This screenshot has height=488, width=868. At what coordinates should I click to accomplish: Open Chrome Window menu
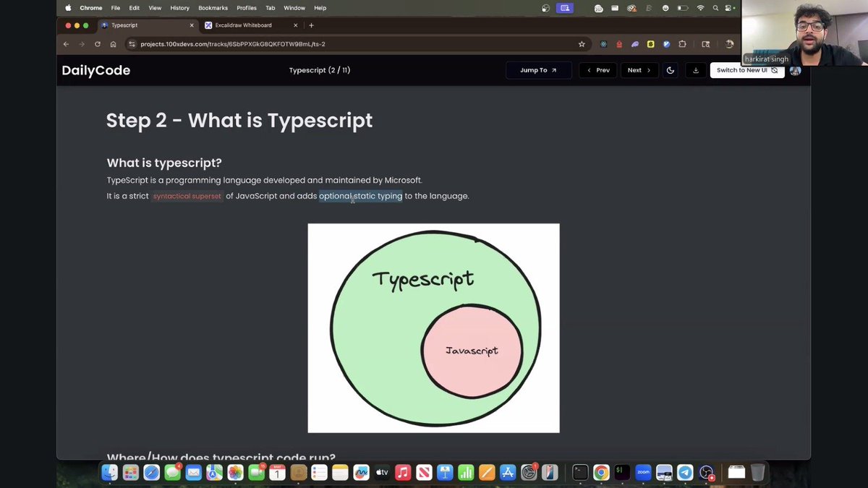click(294, 8)
